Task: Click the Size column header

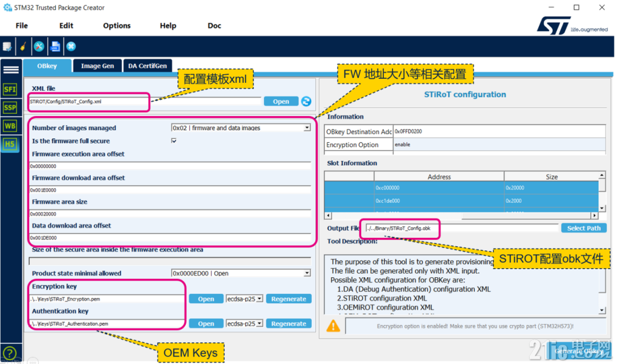Action: click(551, 177)
